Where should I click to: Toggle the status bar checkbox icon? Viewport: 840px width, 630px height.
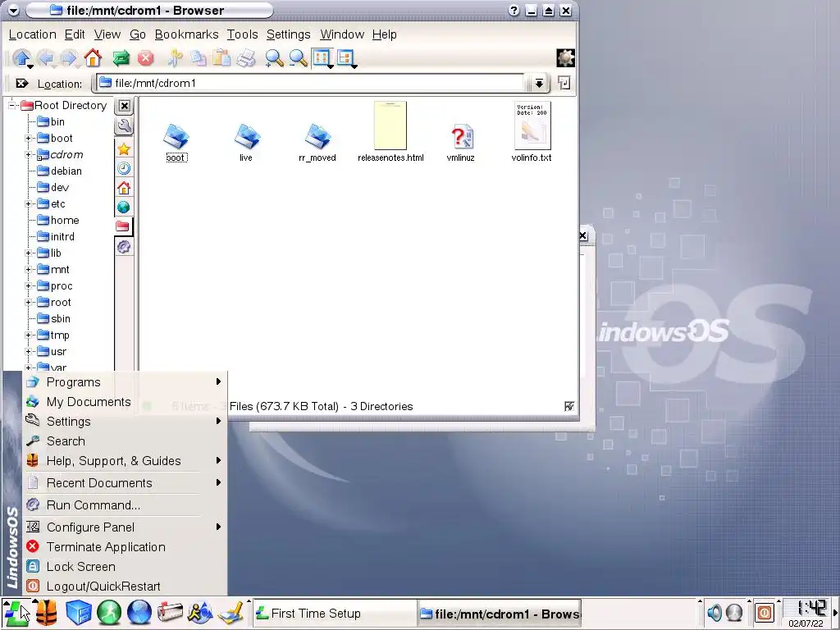569,406
